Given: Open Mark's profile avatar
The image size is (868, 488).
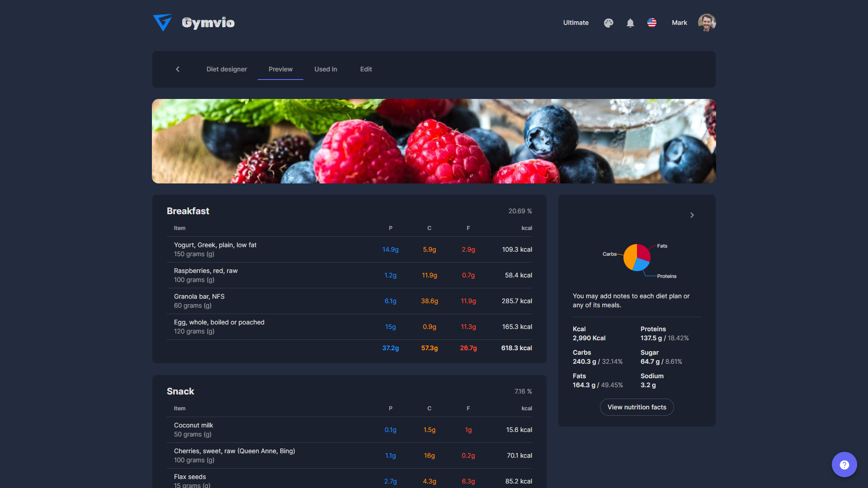Looking at the screenshot, I should [707, 23].
